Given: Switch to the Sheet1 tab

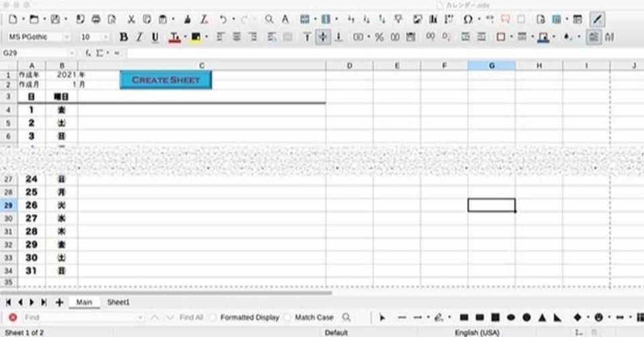Looking at the screenshot, I should (x=118, y=302).
